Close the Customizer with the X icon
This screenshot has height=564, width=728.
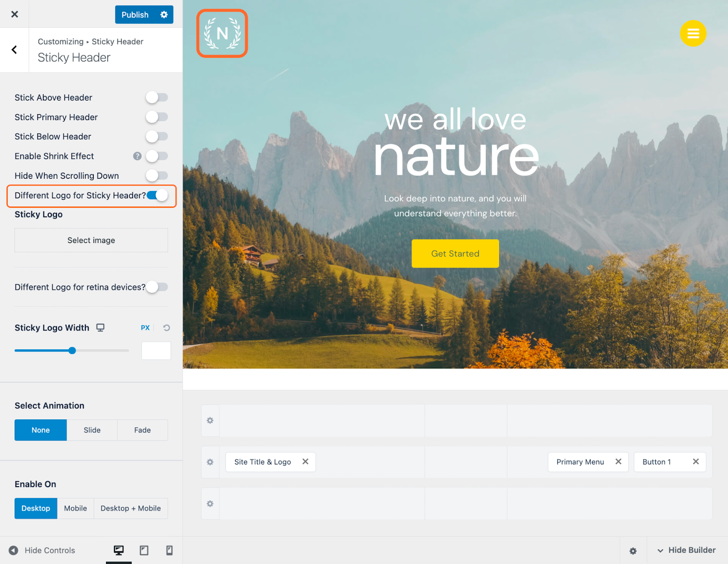click(15, 14)
